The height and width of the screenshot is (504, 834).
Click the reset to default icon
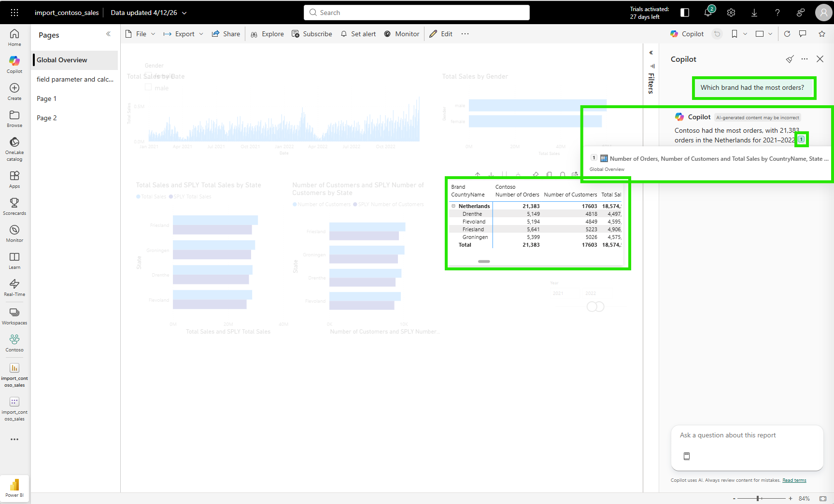click(x=717, y=34)
